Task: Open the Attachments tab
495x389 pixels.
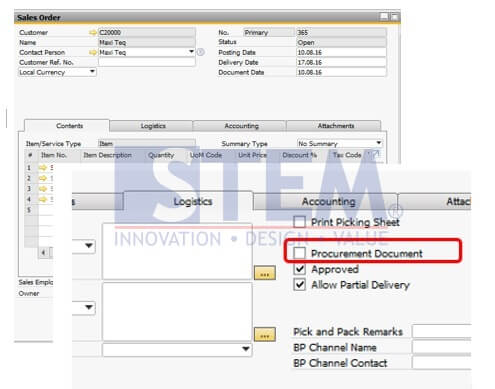Action: click(335, 126)
